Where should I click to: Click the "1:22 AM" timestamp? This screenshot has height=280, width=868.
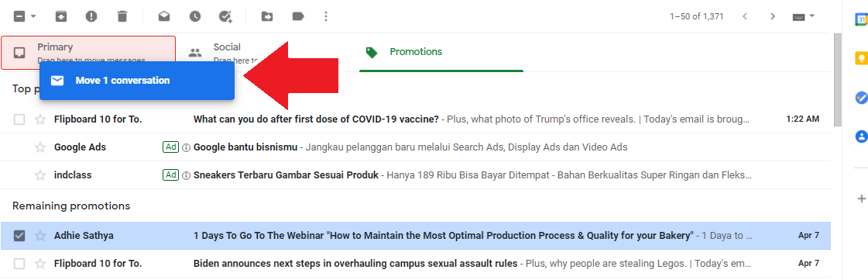pyautogui.click(x=803, y=119)
